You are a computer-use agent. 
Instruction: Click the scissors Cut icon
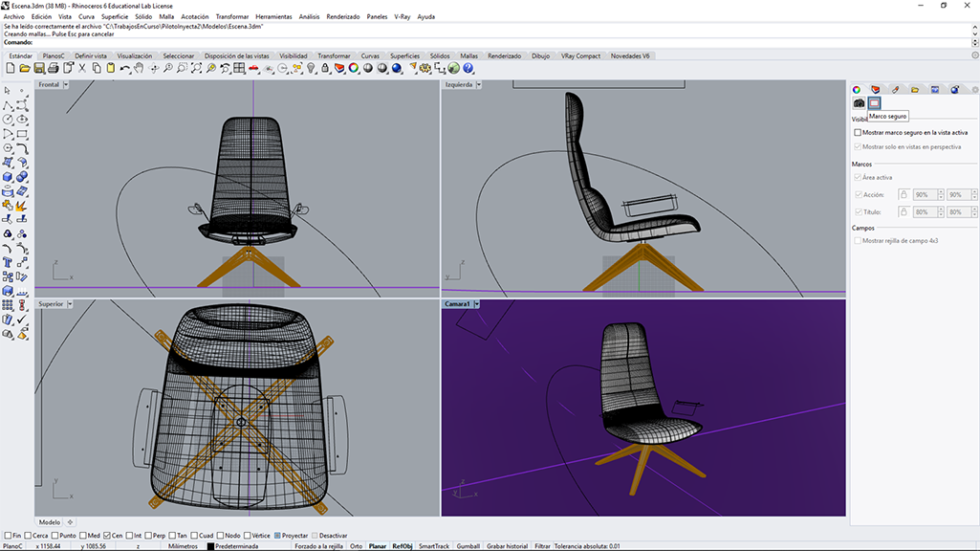(82, 68)
